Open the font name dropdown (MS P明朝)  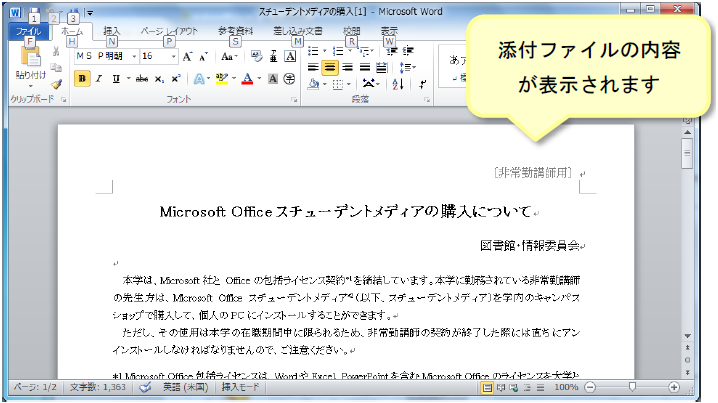pos(134,56)
